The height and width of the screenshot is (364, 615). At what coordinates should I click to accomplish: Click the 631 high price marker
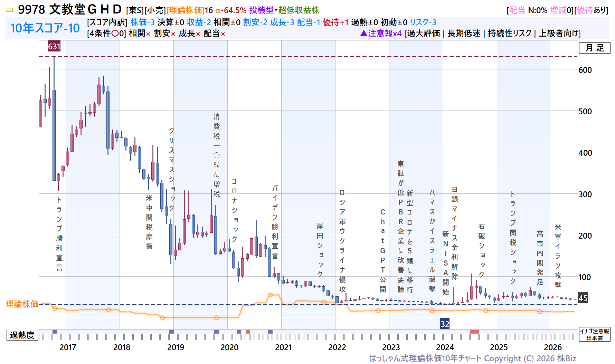point(54,46)
